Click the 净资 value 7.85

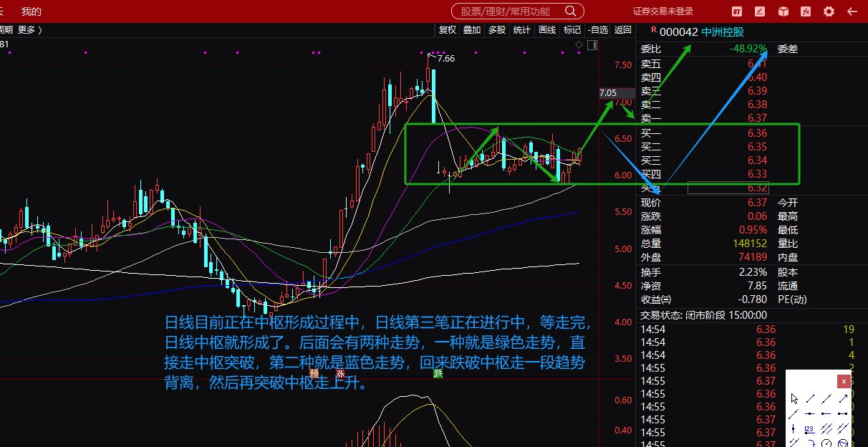coord(757,286)
